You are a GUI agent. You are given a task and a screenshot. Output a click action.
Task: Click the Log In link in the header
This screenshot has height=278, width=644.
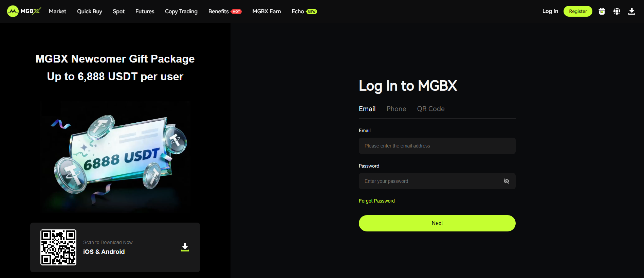pos(550,11)
